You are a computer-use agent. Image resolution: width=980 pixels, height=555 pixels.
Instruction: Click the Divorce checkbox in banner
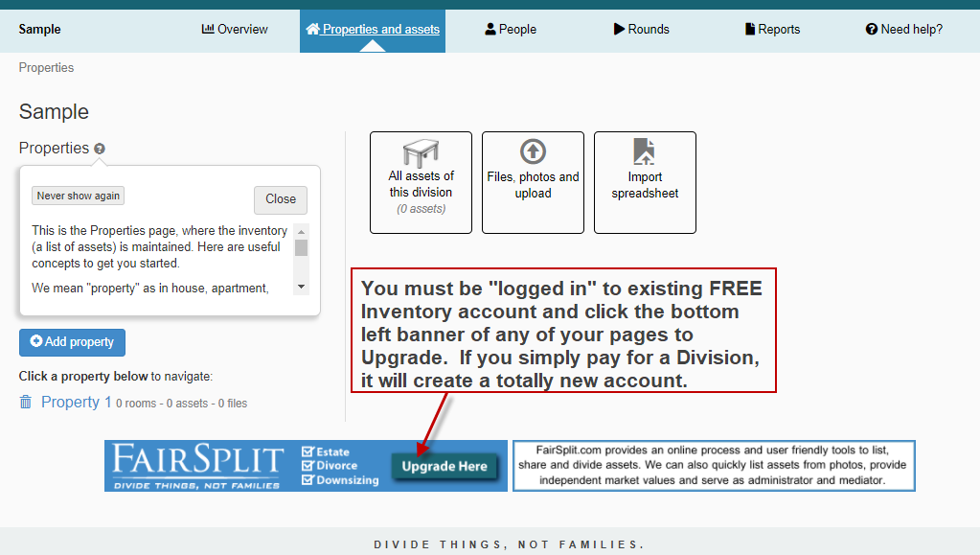[308, 466]
